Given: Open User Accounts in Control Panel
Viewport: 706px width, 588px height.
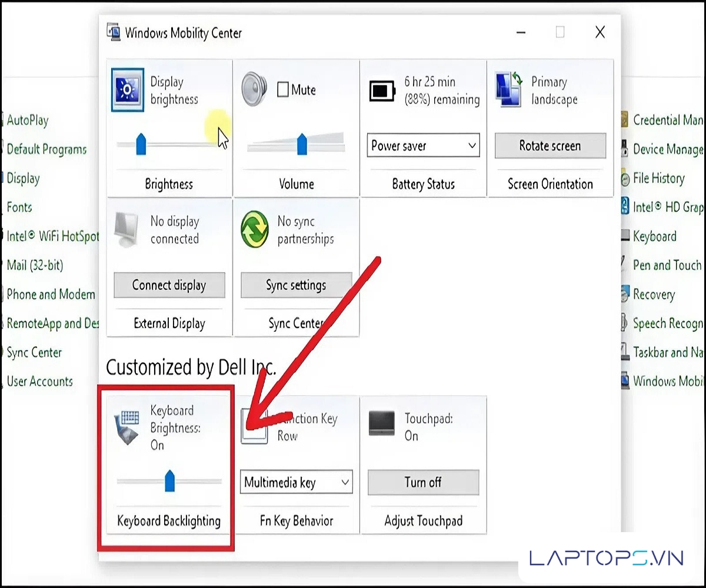Looking at the screenshot, I should click(39, 381).
